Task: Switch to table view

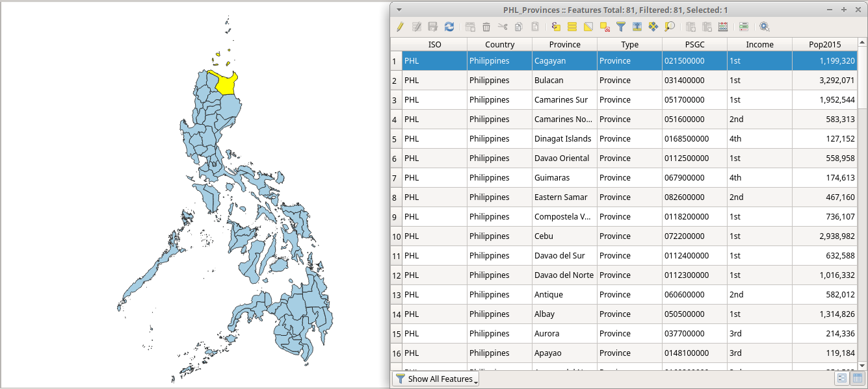Action: coord(858,378)
